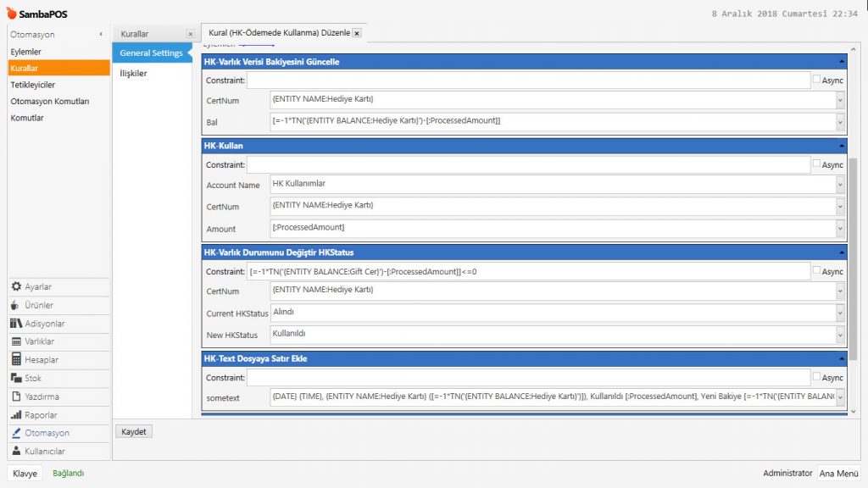This screenshot has height=488, width=868.
Task: Check Async for HK-Text Dosyaya Satır Ekle
Action: (816, 377)
